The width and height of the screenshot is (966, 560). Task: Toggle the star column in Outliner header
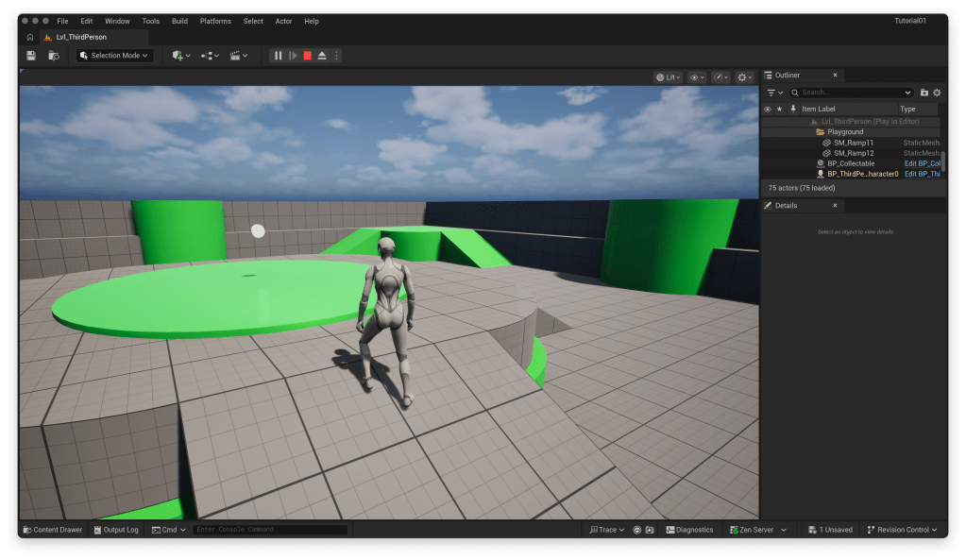(x=779, y=109)
